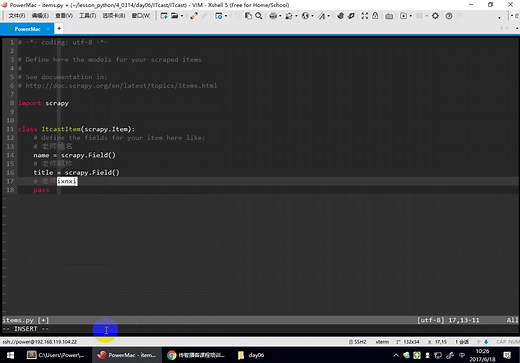Close the PowerMac tab

(48, 29)
